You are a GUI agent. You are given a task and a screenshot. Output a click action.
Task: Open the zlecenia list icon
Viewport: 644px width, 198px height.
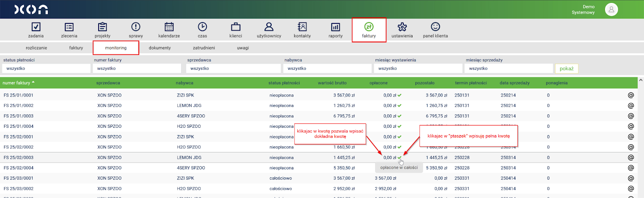point(69,27)
